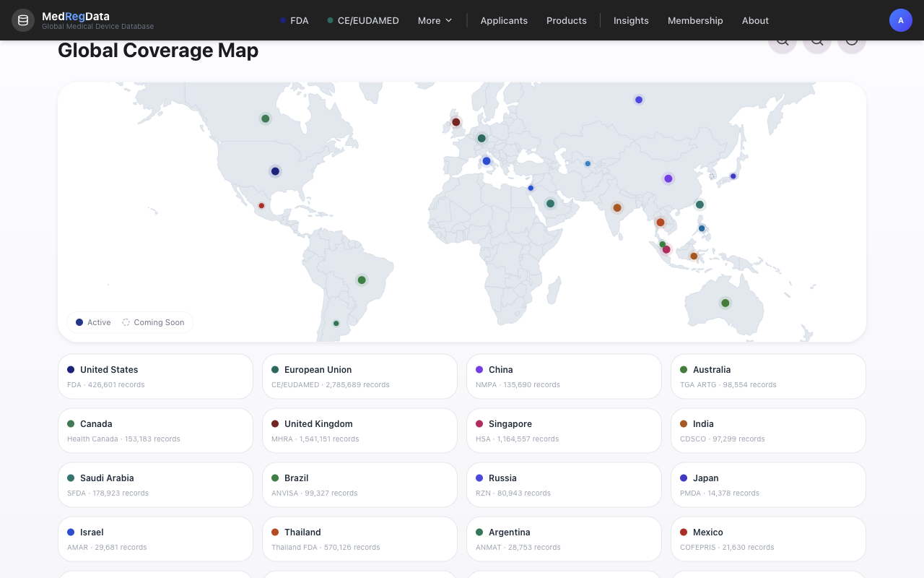924x578 pixels.
Task: Select the European Union CE/EUDAMED card
Action: pos(359,376)
